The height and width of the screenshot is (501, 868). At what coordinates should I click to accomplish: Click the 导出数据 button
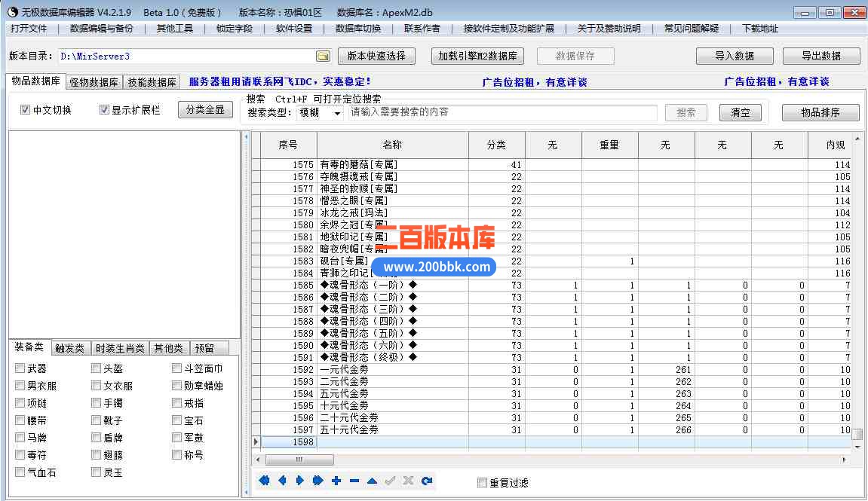[x=821, y=56]
